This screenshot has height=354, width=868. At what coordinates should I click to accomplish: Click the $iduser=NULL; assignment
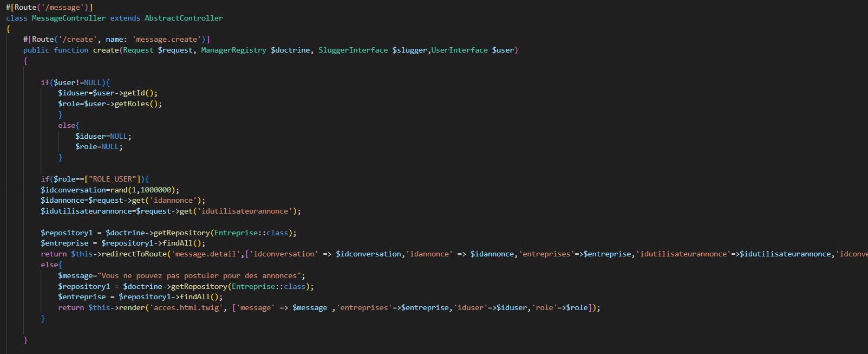103,136
